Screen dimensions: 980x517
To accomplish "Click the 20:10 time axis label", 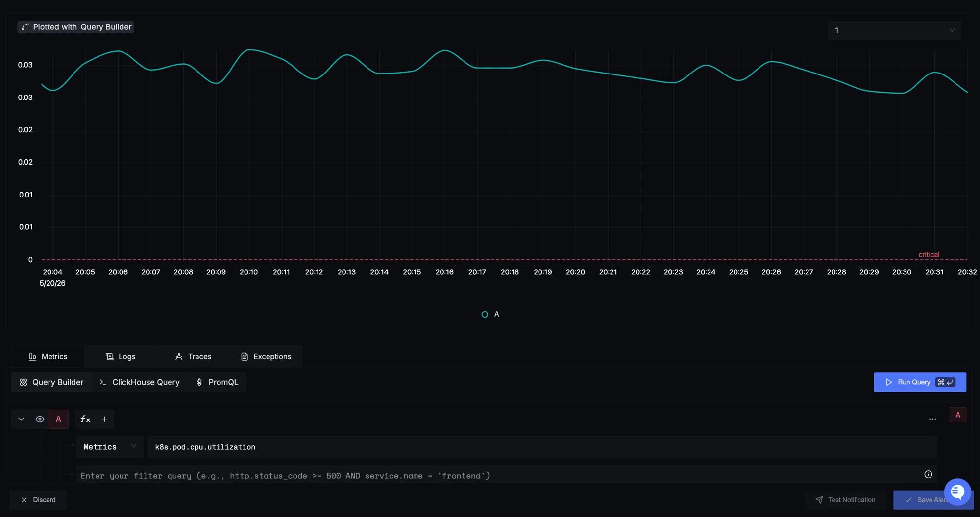I will [x=248, y=272].
